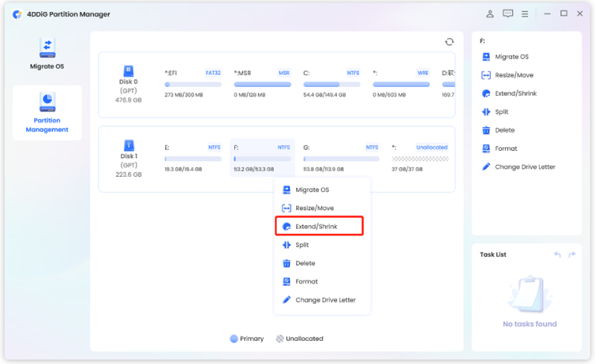Open the Migrate OS sidebar section
Viewport: 595px width, 364px height.
(47, 53)
